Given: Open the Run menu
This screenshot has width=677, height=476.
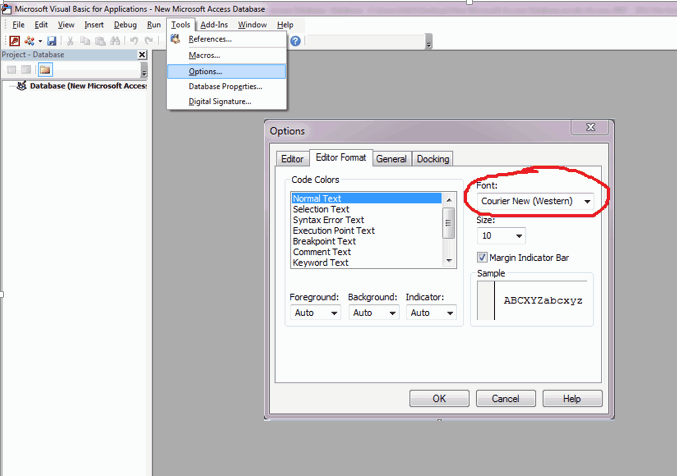Looking at the screenshot, I should 154,25.
